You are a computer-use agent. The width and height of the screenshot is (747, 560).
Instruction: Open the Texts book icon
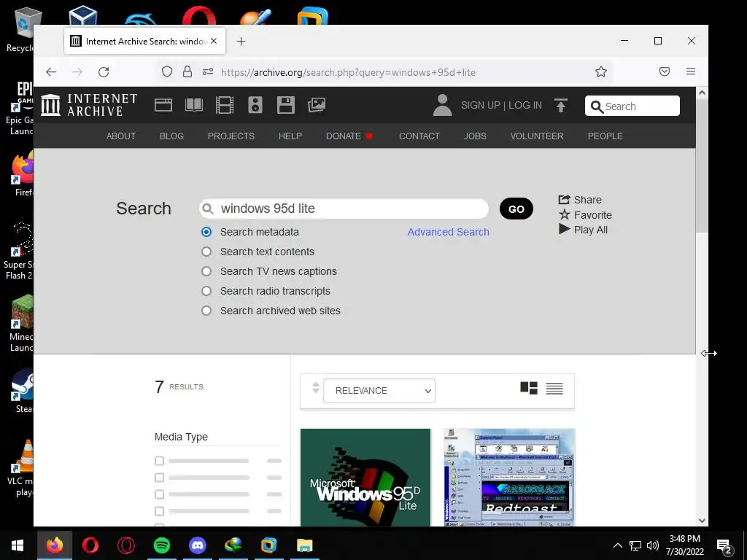pyautogui.click(x=194, y=105)
